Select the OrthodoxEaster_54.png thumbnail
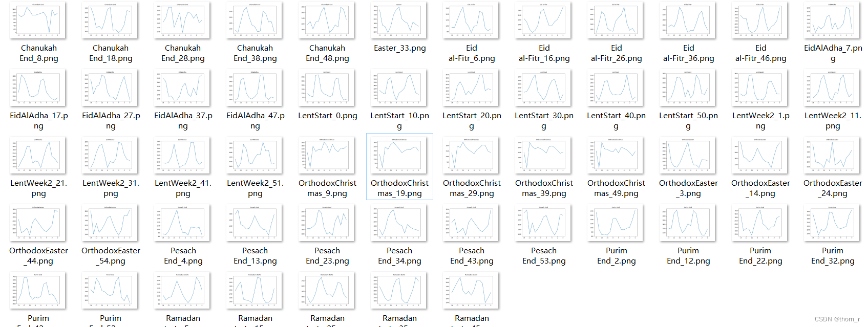 (x=110, y=223)
